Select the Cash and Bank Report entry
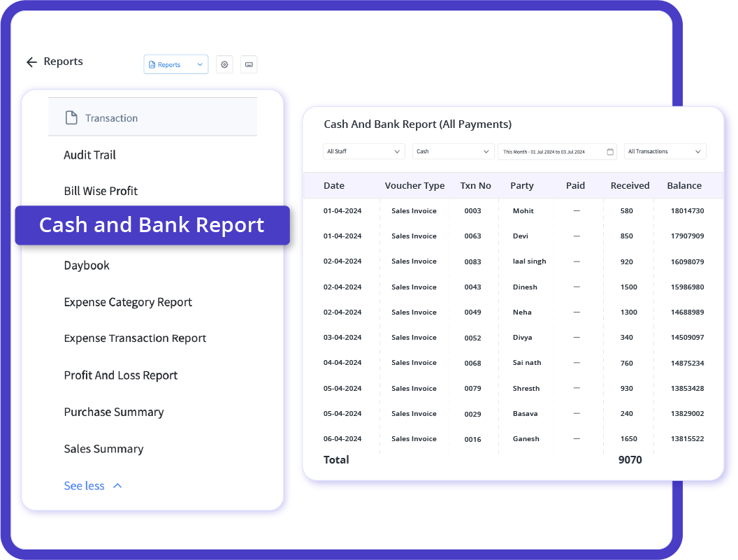Image resolution: width=738 pixels, height=560 pixels. click(x=152, y=225)
